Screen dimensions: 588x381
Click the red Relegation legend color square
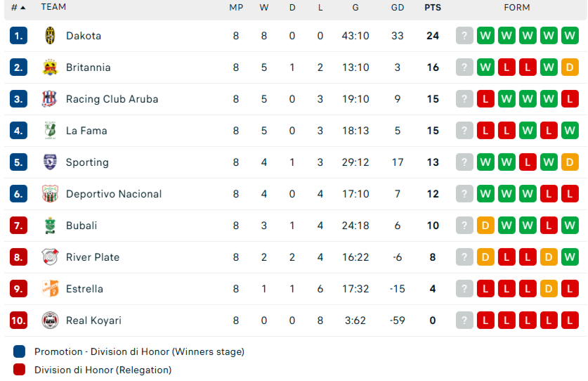20,370
